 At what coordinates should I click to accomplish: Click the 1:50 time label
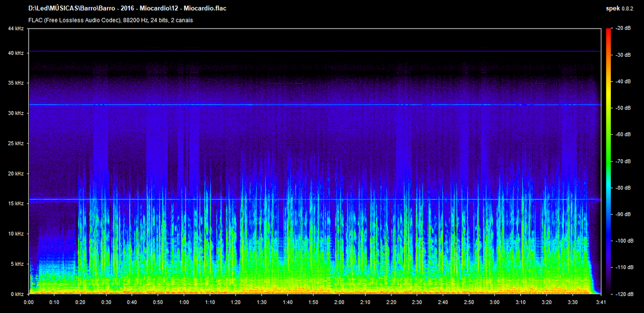click(x=313, y=302)
